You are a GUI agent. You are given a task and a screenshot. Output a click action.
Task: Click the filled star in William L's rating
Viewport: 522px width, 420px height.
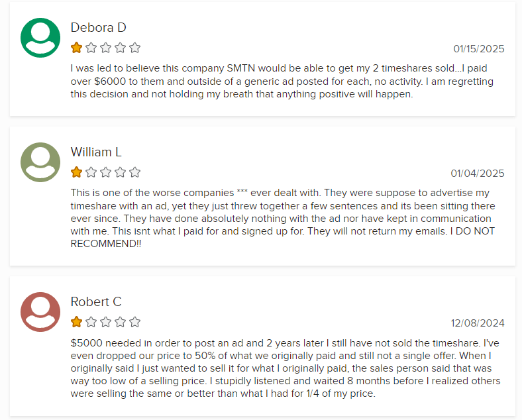(77, 172)
